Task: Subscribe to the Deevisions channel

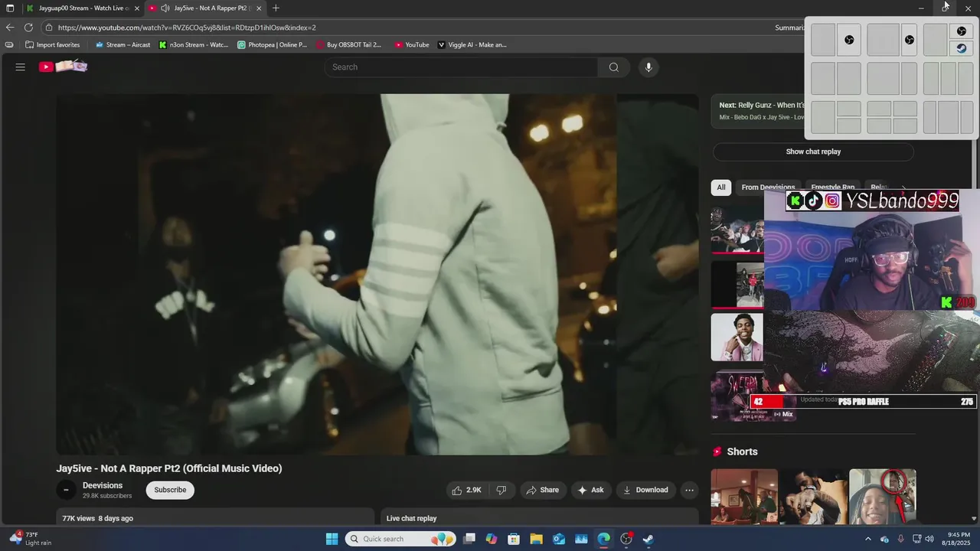Action: [170, 490]
